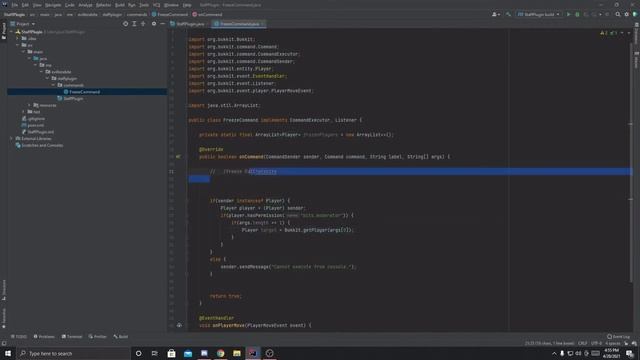Screen dimensions: 640x360
Task: Open File Explorer from the taskbar
Action: point(237,353)
